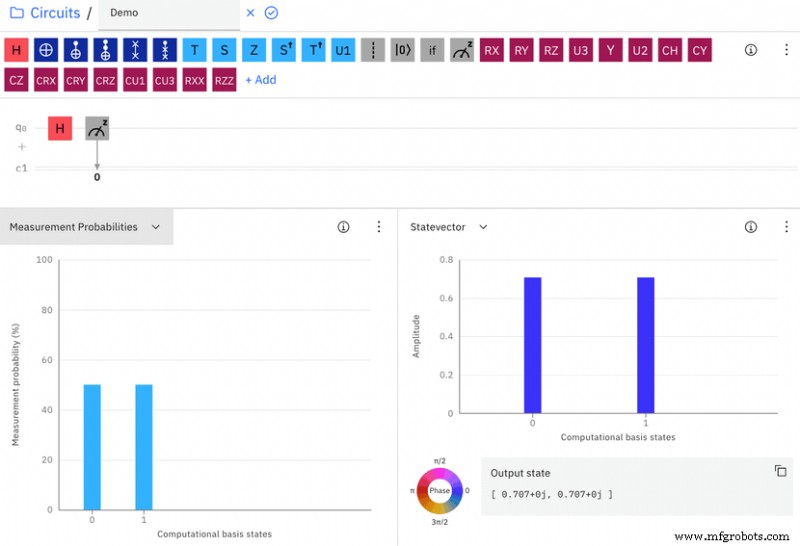Add a new qubit with the plus below q0
The image size is (800, 546).
pyautogui.click(x=21, y=147)
